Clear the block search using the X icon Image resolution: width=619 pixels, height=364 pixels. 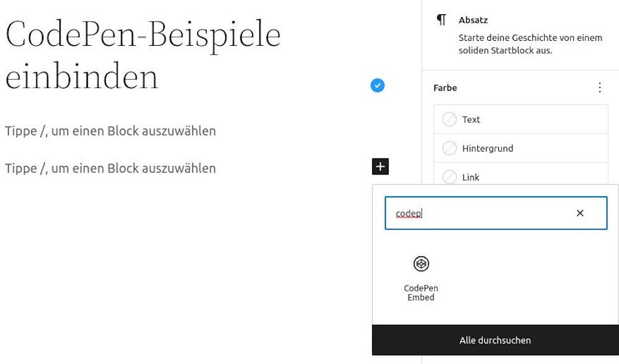click(x=580, y=212)
